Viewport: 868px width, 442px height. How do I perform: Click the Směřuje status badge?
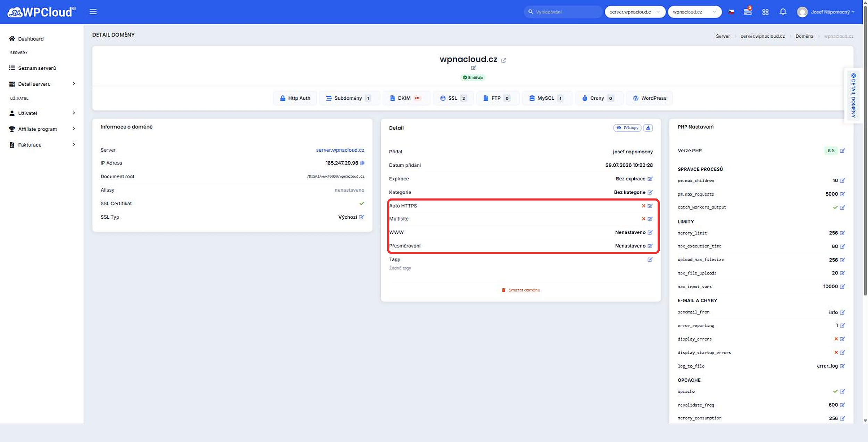(x=473, y=78)
